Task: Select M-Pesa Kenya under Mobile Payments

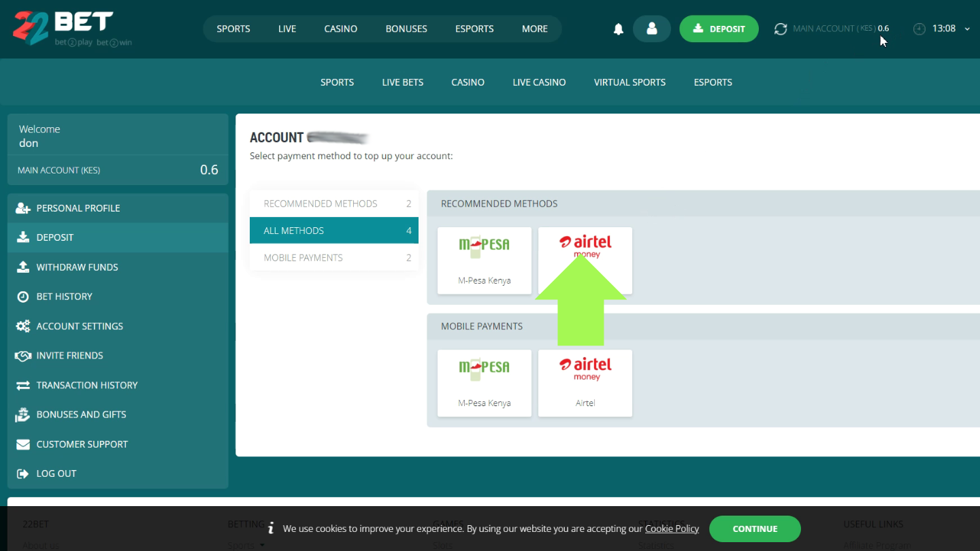Action: coord(484,383)
